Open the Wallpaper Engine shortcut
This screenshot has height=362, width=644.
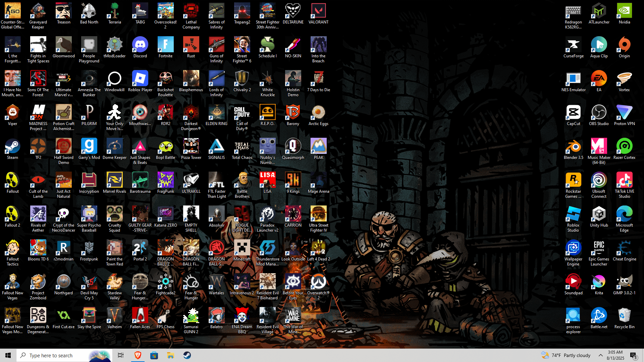point(574,253)
